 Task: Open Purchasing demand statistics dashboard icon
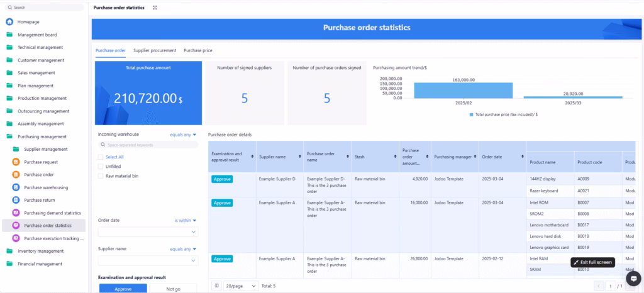point(16,213)
